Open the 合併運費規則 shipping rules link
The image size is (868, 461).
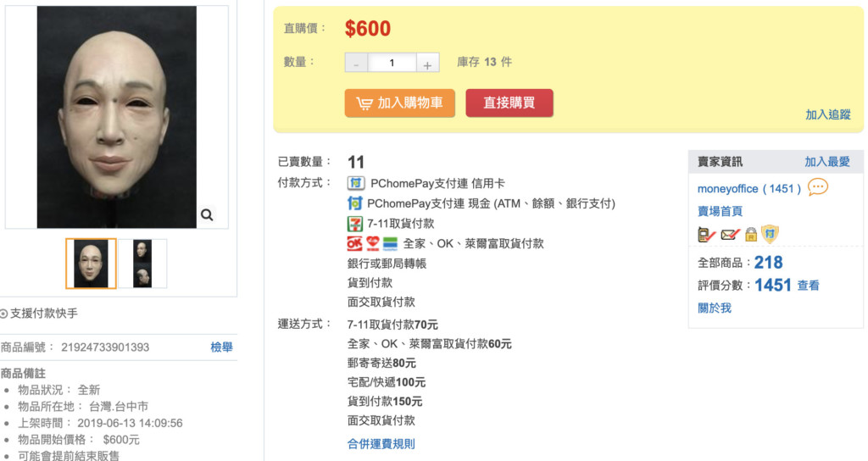381,443
